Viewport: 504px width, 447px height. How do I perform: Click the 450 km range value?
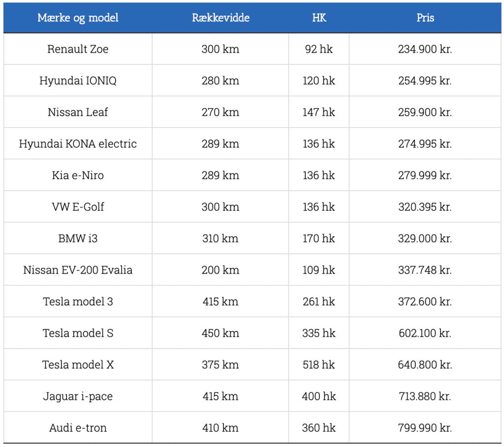(220, 333)
